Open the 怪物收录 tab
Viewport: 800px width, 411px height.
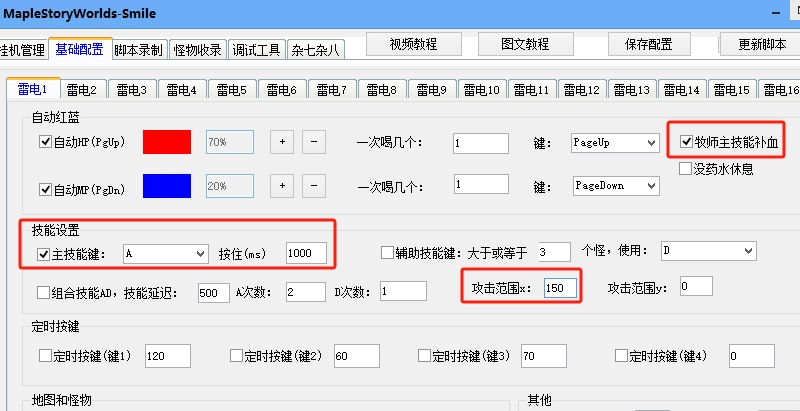197,50
